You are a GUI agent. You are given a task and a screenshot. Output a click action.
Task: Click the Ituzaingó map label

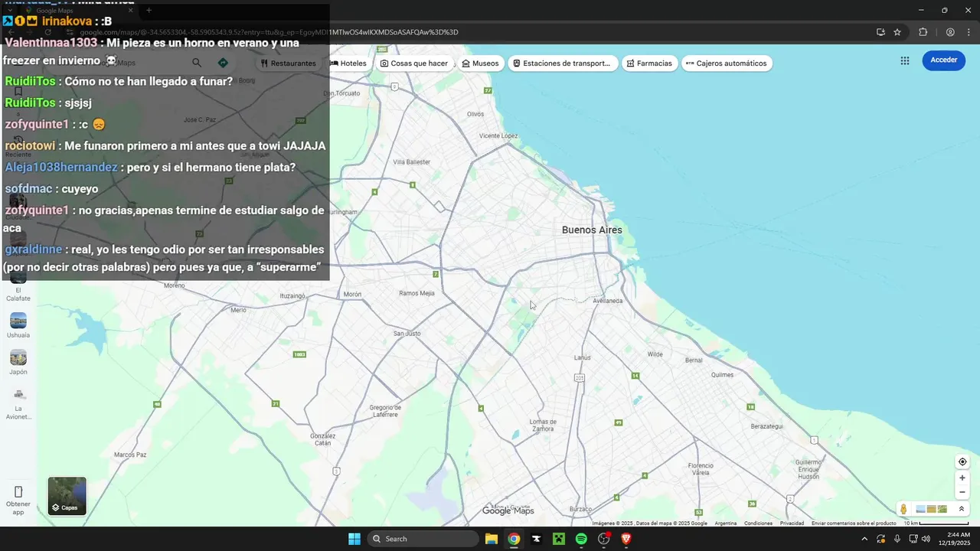292,295
